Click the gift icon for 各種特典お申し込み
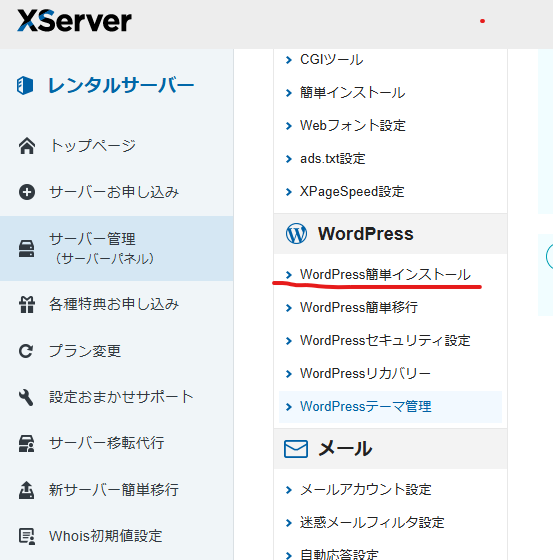 point(27,305)
